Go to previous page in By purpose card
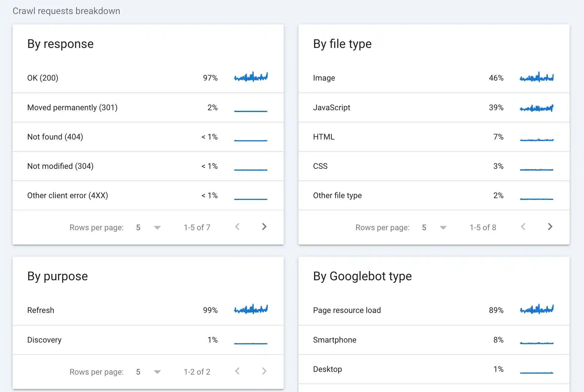 (237, 371)
